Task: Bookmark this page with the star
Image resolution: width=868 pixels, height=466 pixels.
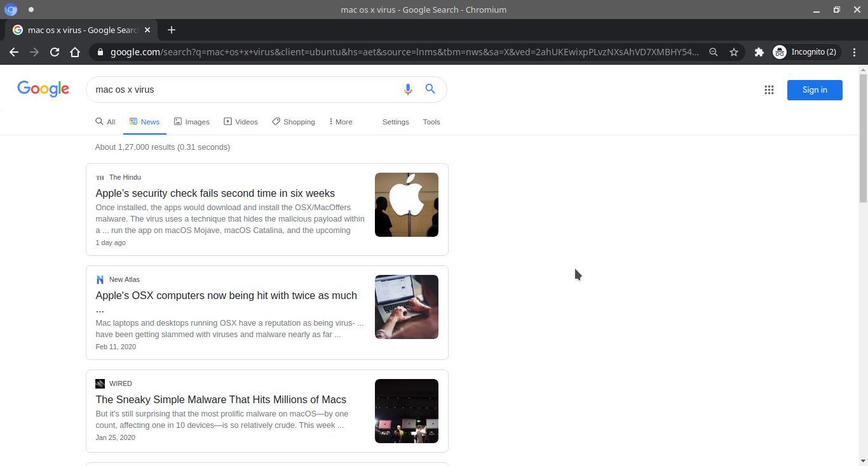Action: tap(734, 52)
